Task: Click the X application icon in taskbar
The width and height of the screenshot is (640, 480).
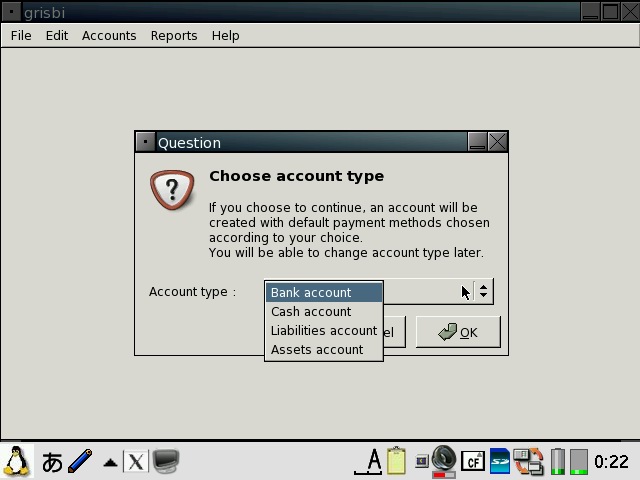Action: pos(136,461)
